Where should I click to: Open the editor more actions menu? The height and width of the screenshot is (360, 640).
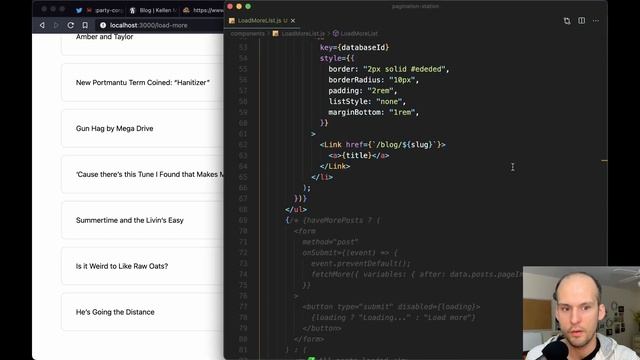(596, 20)
